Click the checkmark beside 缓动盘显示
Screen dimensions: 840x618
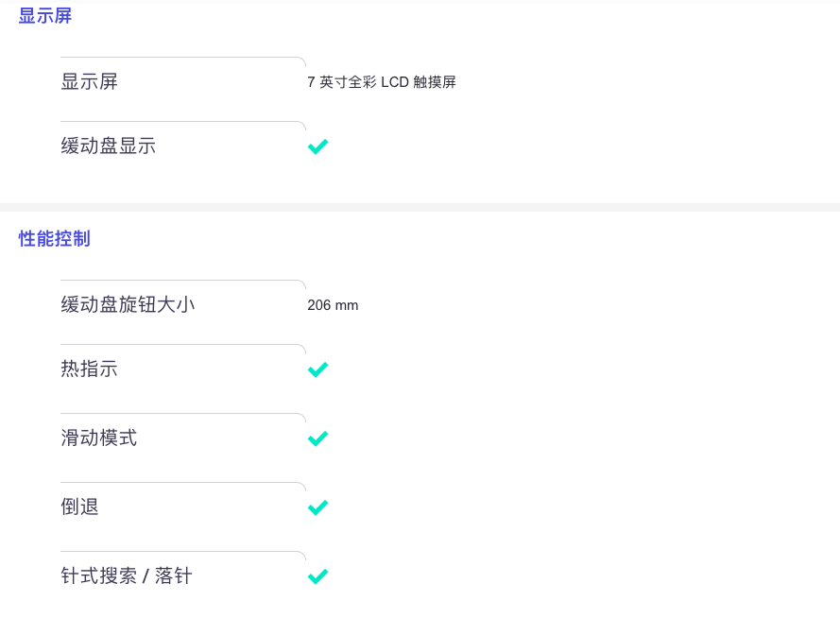coord(317,146)
